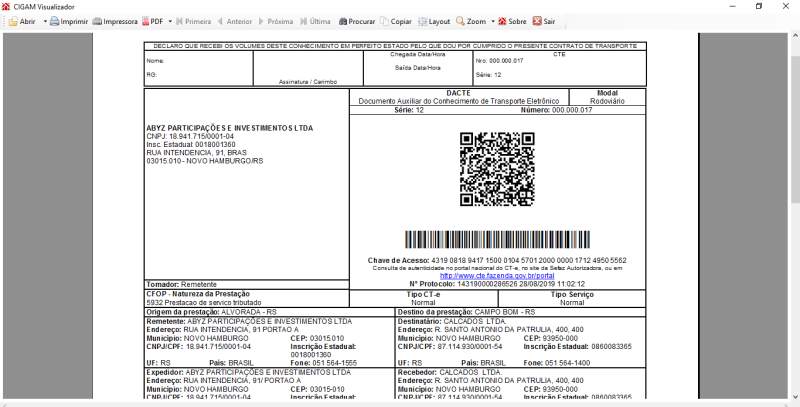The height and width of the screenshot is (407, 800).
Task: Go to Anterior page
Action: [x=235, y=21]
